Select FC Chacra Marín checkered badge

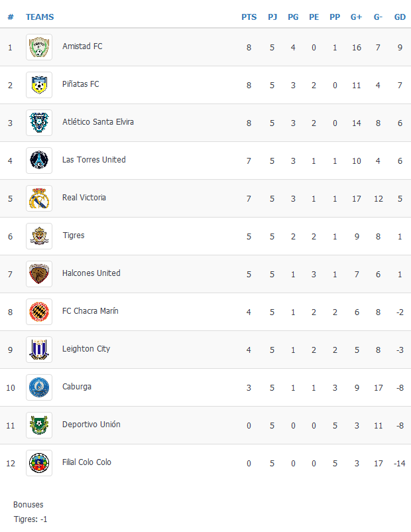tap(39, 312)
